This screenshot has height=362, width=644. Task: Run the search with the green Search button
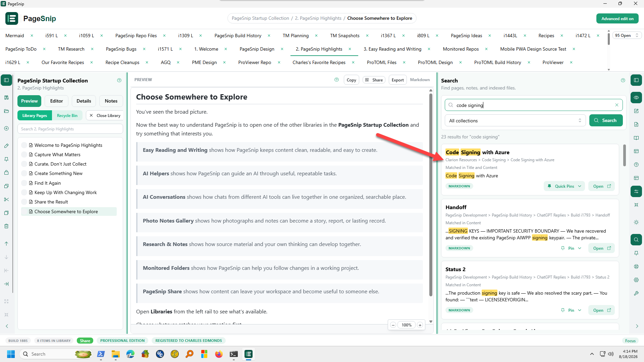coord(606,120)
